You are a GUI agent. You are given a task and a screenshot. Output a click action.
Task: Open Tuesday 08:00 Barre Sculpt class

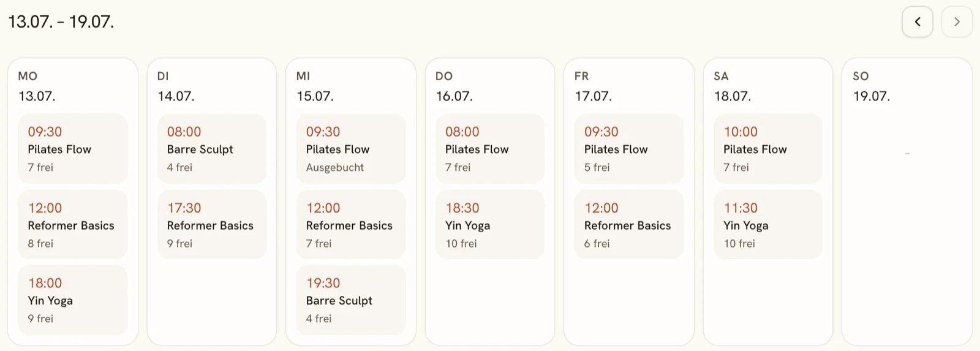(212, 149)
